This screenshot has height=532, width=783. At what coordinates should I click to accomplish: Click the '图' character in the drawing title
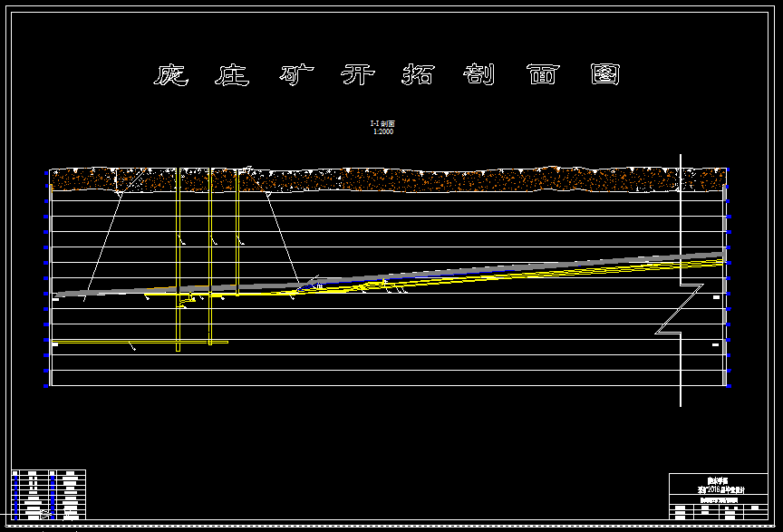605,75
